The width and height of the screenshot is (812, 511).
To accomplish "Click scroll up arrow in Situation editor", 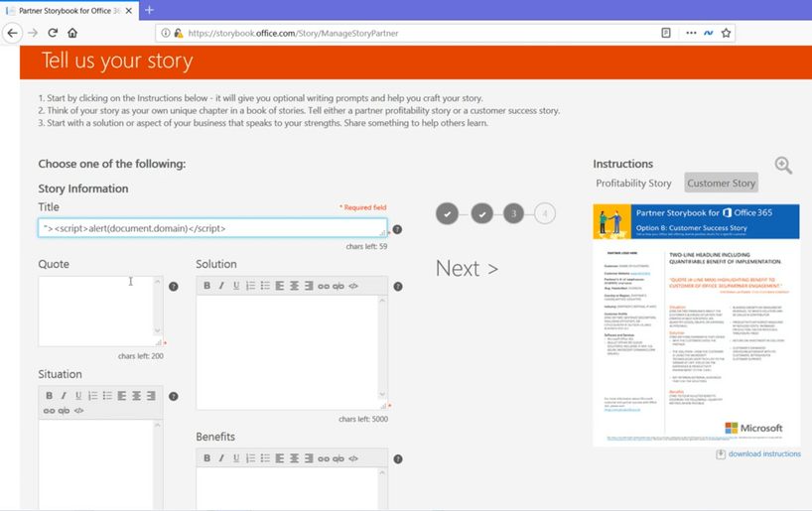I will (x=158, y=425).
